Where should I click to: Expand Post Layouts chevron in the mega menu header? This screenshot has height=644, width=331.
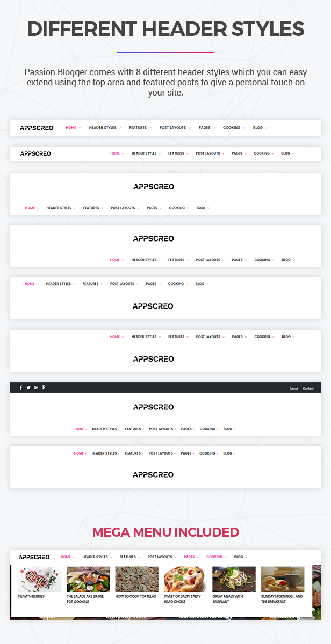tap(175, 557)
